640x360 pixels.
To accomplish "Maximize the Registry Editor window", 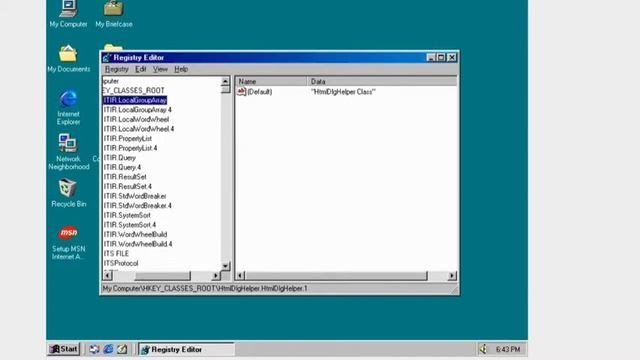I will point(441,58).
